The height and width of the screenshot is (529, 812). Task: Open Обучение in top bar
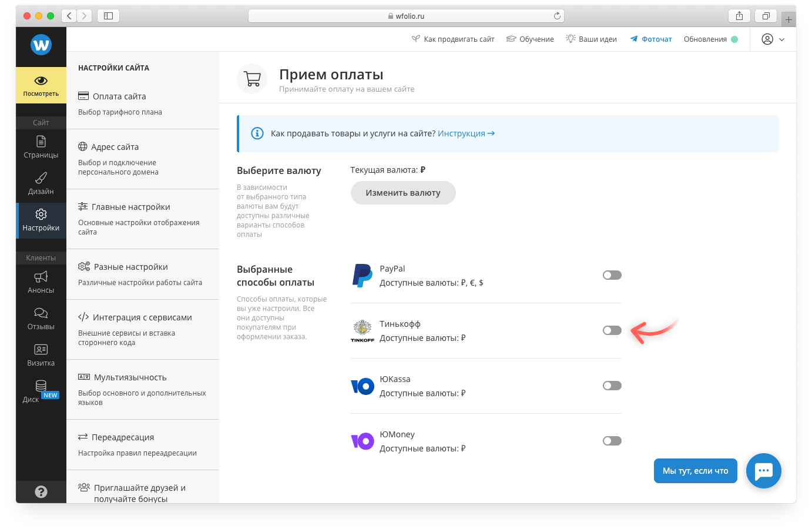[x=530, y=39]
